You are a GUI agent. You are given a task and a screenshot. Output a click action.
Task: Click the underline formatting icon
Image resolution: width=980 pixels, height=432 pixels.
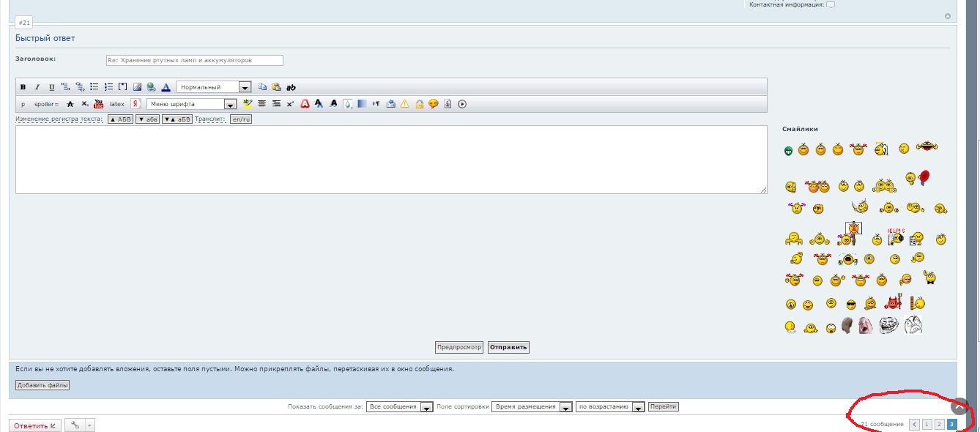click(x=51, y=87)
